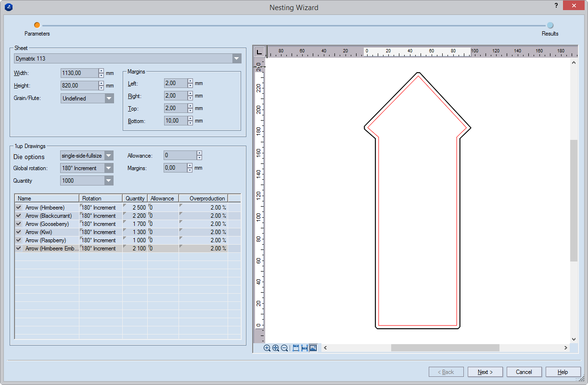This screenshot has height=385, width=588.
Task: Toggle the rulers display icon
Action: point(296,348)
